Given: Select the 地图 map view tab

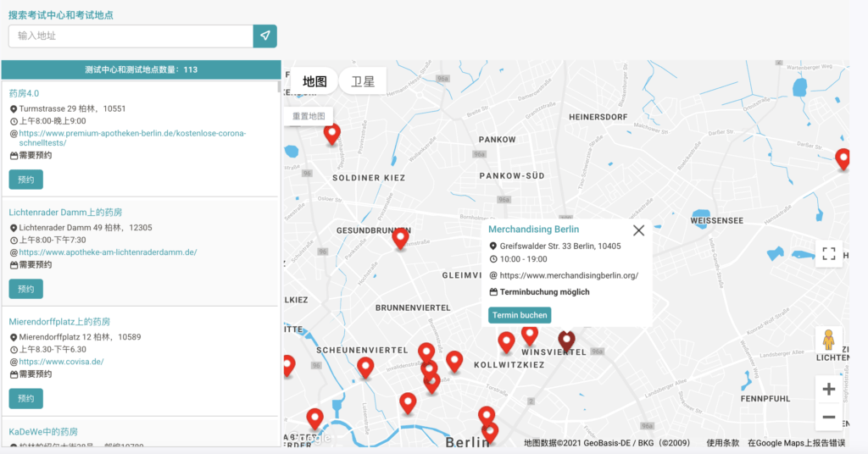Looking at the screenshot, I should [314, 81].
